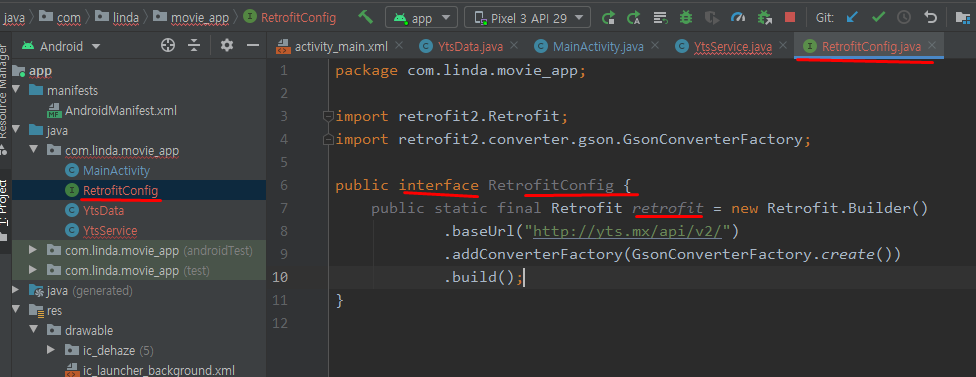Screen dimensions: 976x377
Task: Expand the com.linda.movie_app (test) package
Action: tap(34, 271)
